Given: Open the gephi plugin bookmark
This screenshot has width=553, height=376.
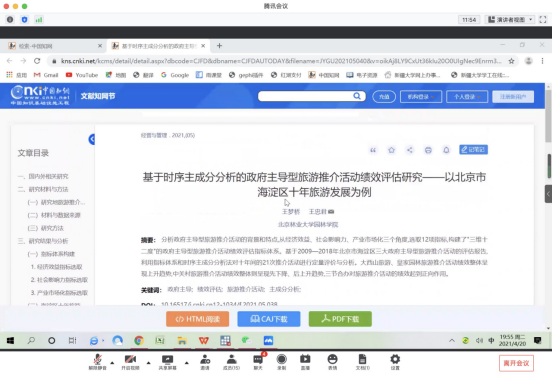Looking at the screenshot, I should [246, 75].
